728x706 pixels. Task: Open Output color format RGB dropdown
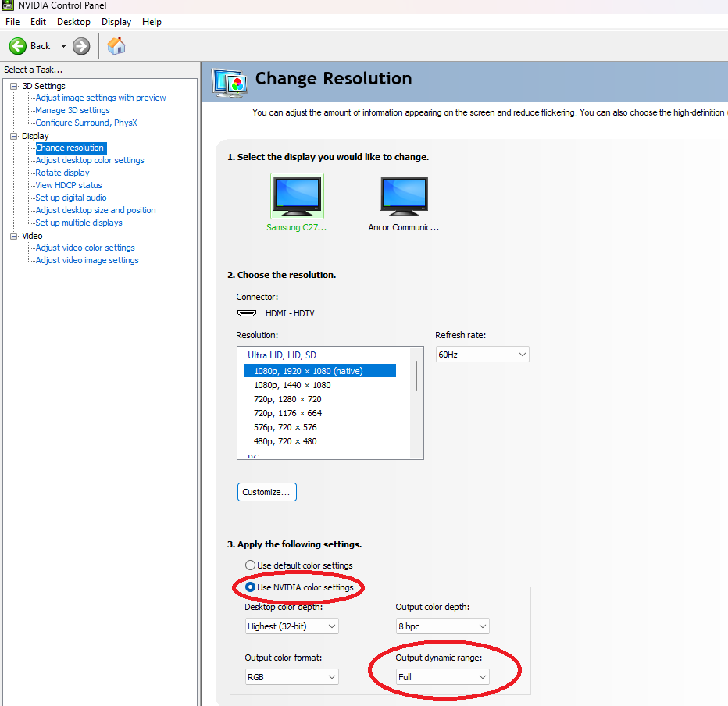[291, 677]
